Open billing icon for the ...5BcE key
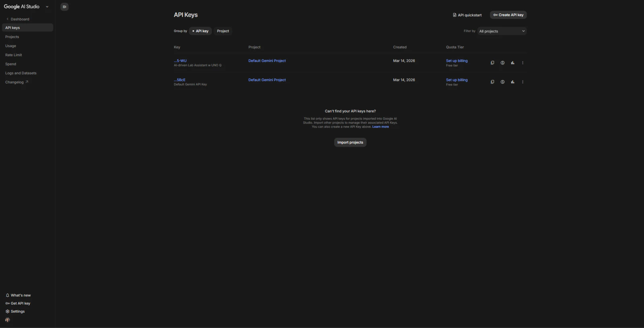This screenshot has height=328, width=644. 502,82
